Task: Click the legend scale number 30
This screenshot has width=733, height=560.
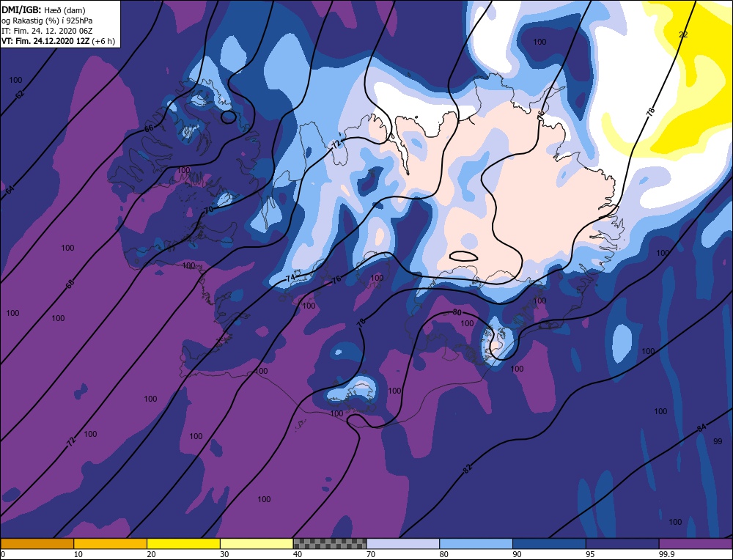Action: [224, 555]
